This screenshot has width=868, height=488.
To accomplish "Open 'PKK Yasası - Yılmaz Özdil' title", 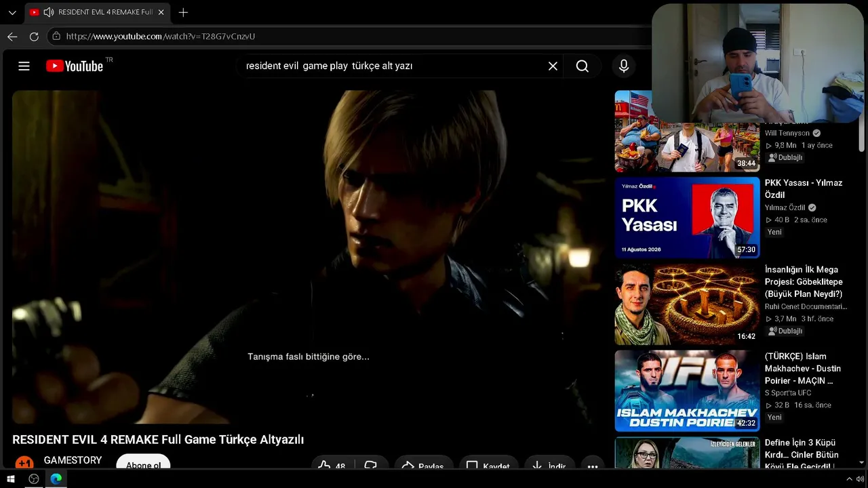I will click(804, 189).
